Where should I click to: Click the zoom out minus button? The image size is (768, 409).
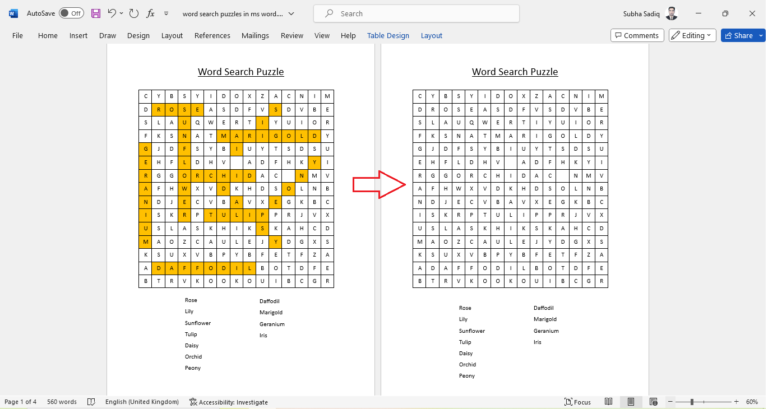tap(670, 402)
